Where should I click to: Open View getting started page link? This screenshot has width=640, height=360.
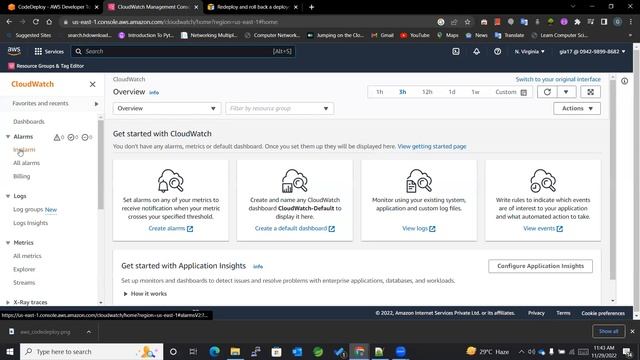[432, 146]
